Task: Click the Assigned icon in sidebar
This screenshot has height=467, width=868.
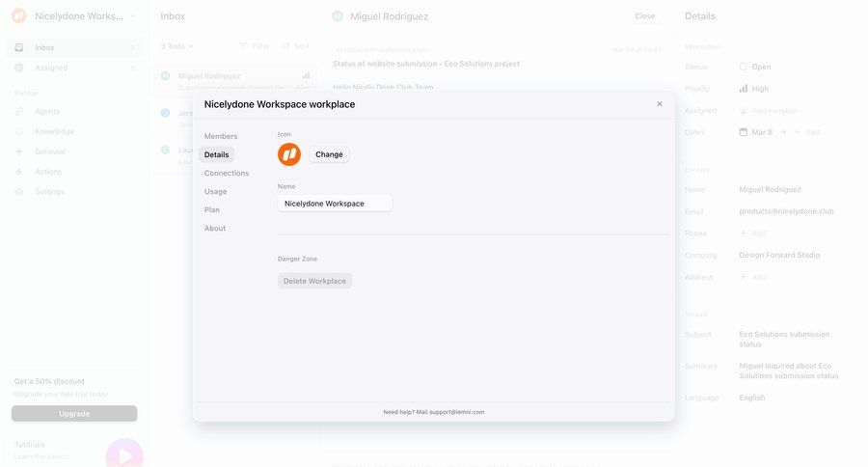Action: [19, 68]
